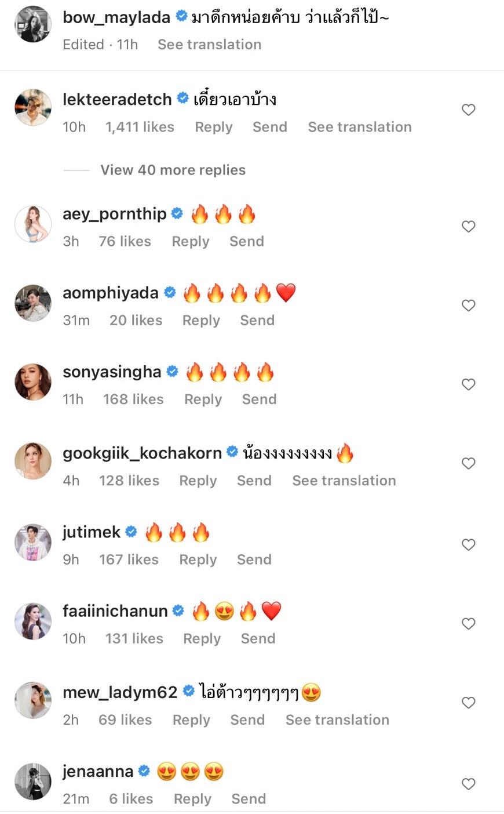Tap the heart next to aey_pornthip's comment
This screenshot has width=504, height=814.
click(x=468, y=227)
